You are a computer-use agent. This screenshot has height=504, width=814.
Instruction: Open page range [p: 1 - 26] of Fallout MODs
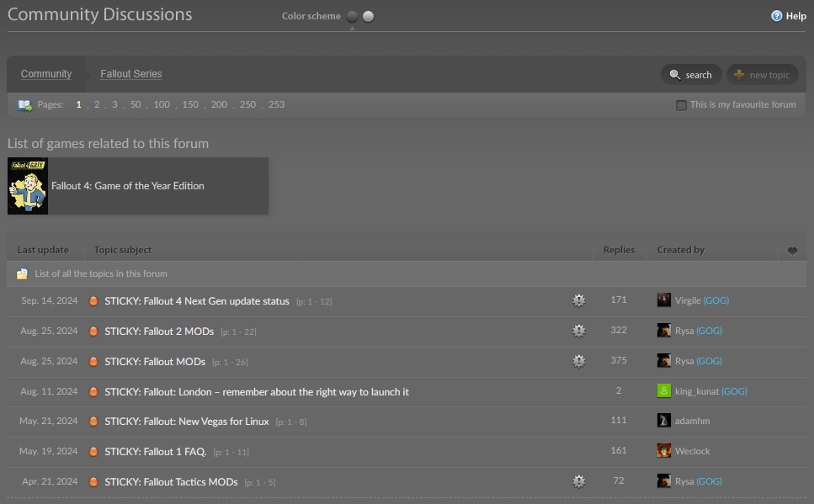point(230,362)
